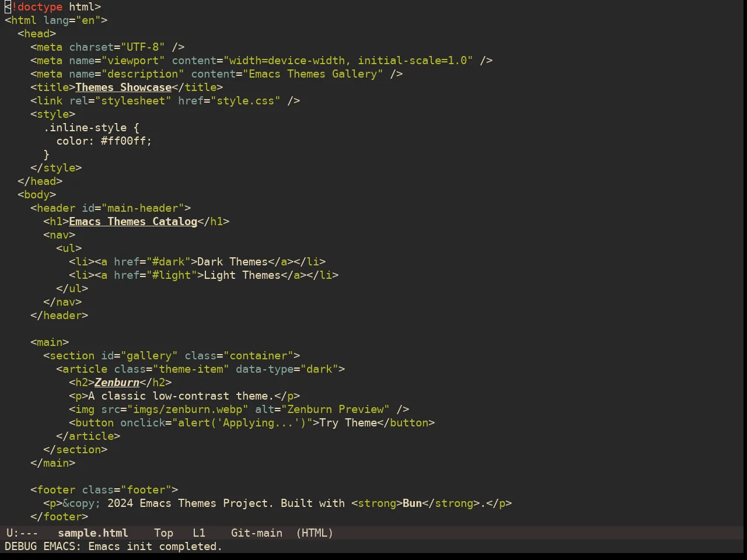747x560 pixels.
Task: Click the "Light Themes" link text
Action: click(x=242, y=275)
